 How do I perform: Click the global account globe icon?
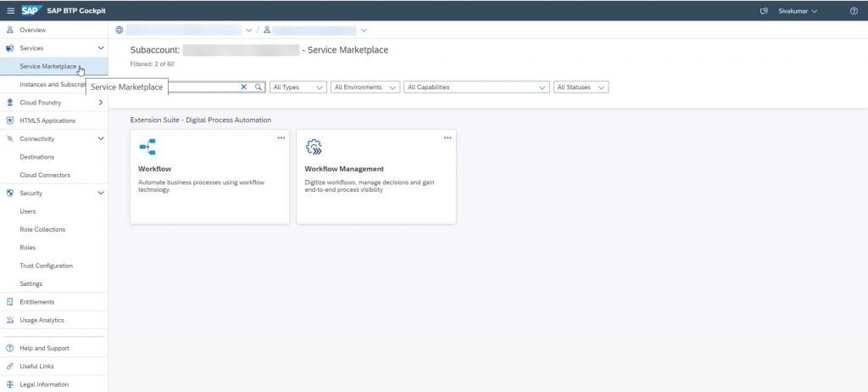[x=119, y=30]
